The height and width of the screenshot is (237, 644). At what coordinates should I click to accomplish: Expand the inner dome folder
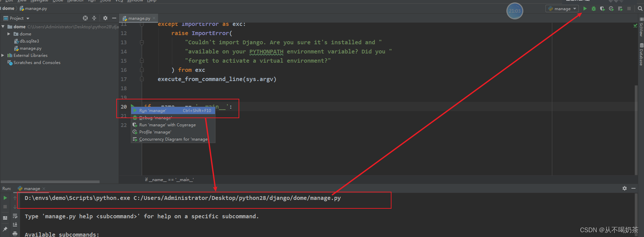(9, 34)
